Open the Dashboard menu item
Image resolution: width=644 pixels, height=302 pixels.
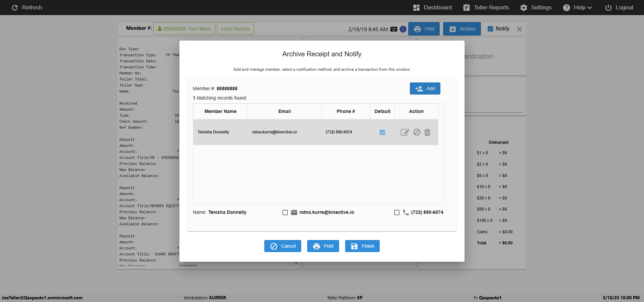[x=432, y=7]
